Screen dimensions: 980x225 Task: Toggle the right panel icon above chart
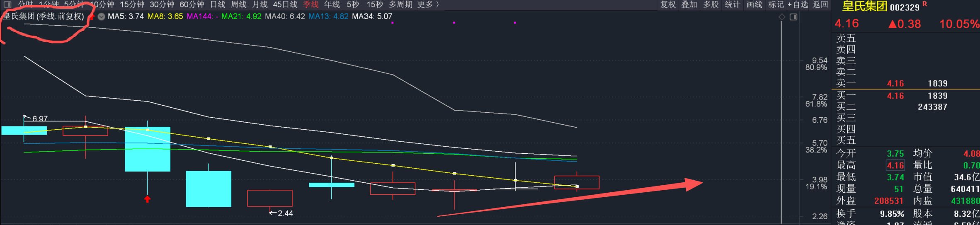(793, 17)
